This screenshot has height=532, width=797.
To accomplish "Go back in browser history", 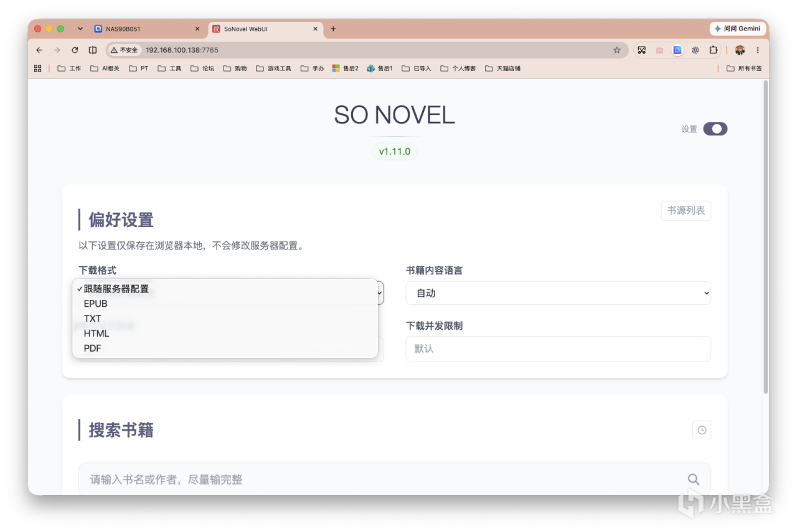I will click(x=39, y=50).
